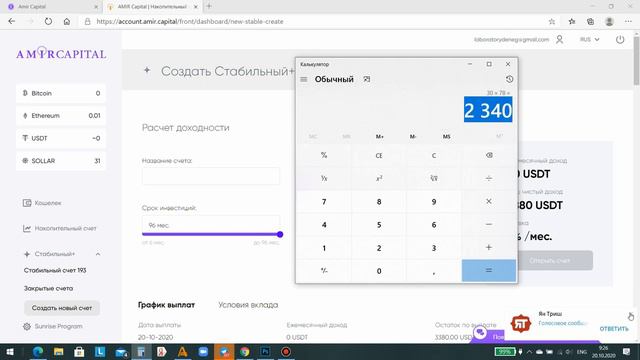Open the calculator history panel

(509, 79)
